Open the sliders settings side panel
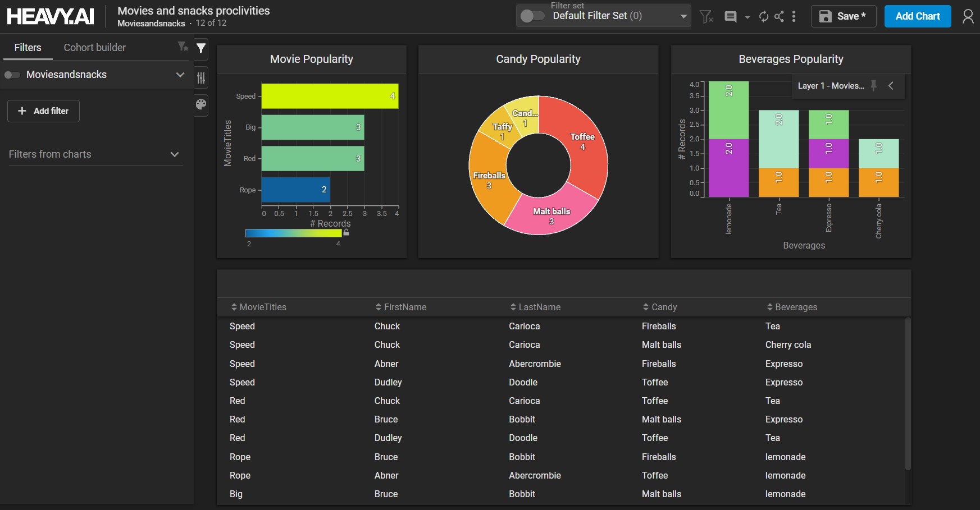This screenshot has height=510, width=980. tap(201, 78)
